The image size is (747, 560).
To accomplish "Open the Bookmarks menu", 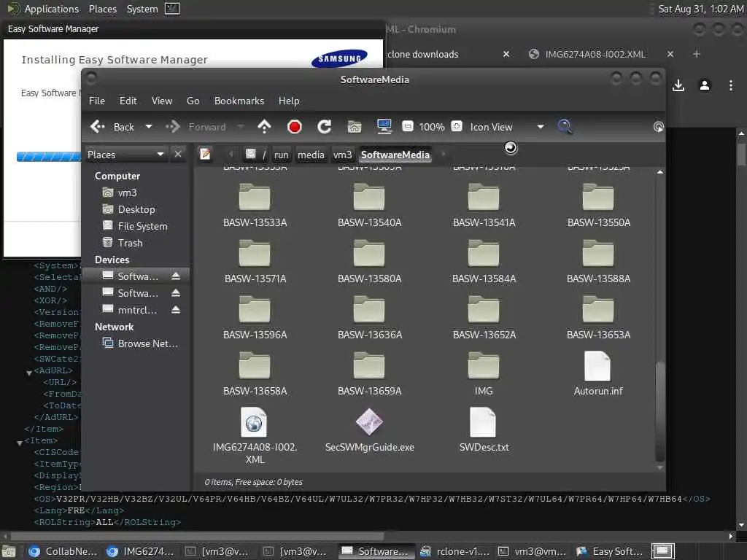I will 239,101.
